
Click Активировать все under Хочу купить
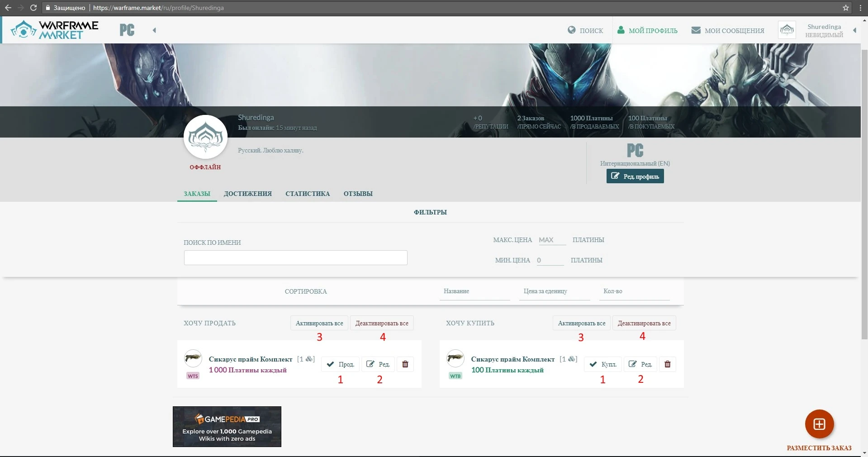click(x=582, y=323)
